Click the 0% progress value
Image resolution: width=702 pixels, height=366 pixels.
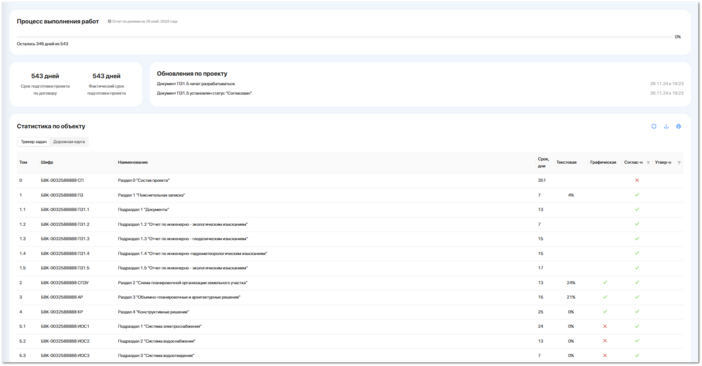[x=678, y=37]
